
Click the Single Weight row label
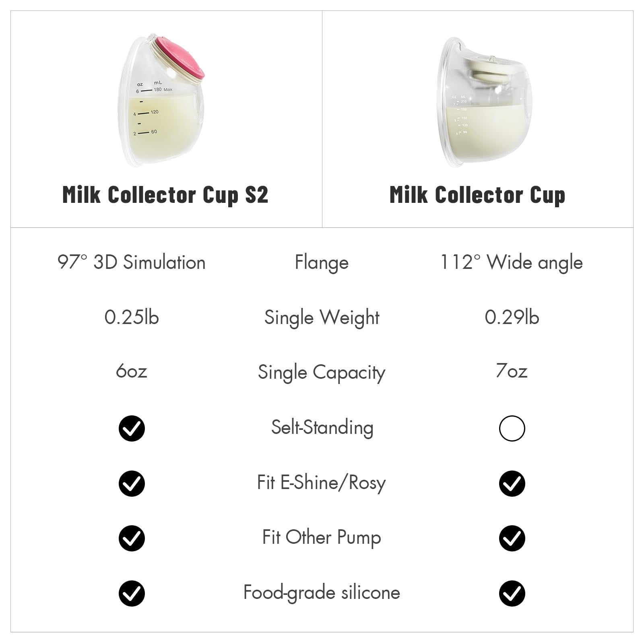click(322, 318)
